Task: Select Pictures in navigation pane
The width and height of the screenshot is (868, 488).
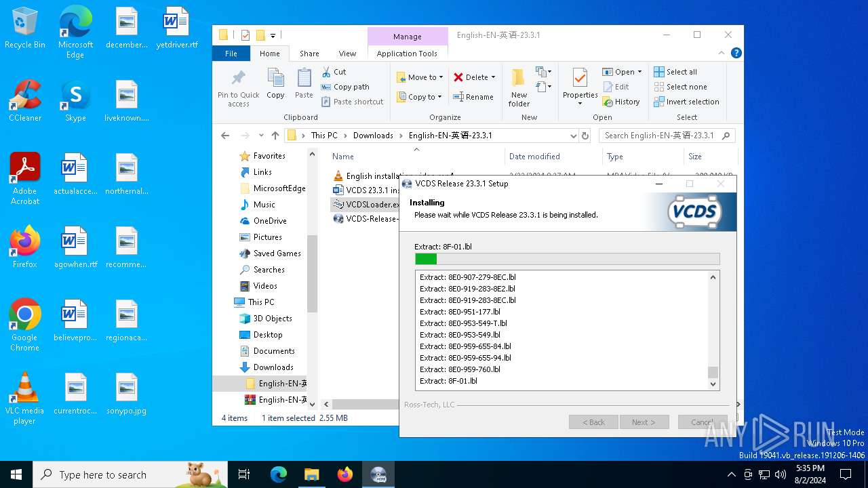Action: [267, 237]
